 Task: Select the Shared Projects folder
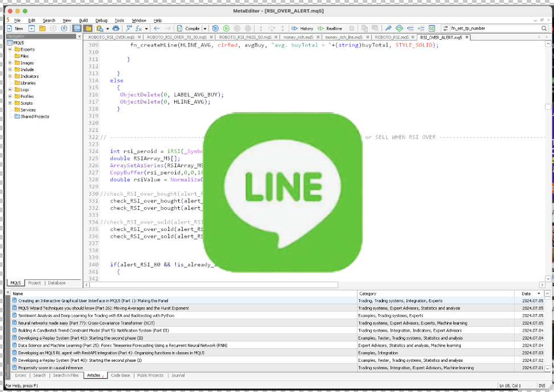click(32, 117)
